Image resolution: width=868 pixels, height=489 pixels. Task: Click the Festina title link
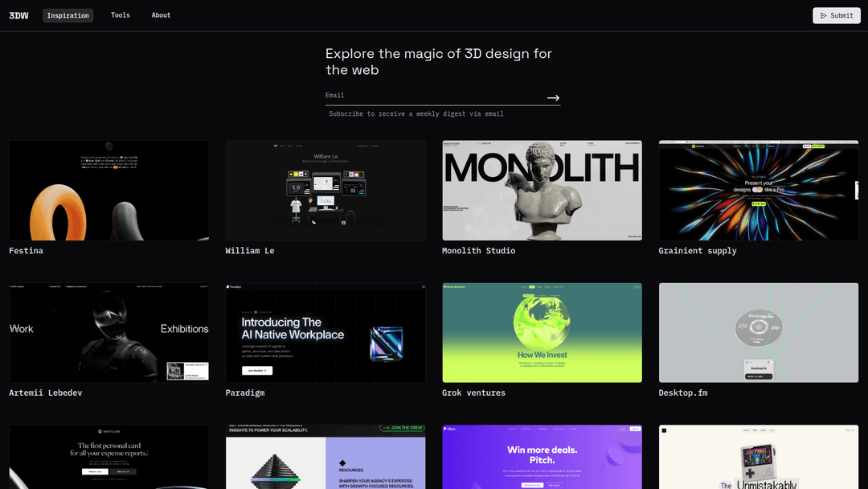point(27,251)
